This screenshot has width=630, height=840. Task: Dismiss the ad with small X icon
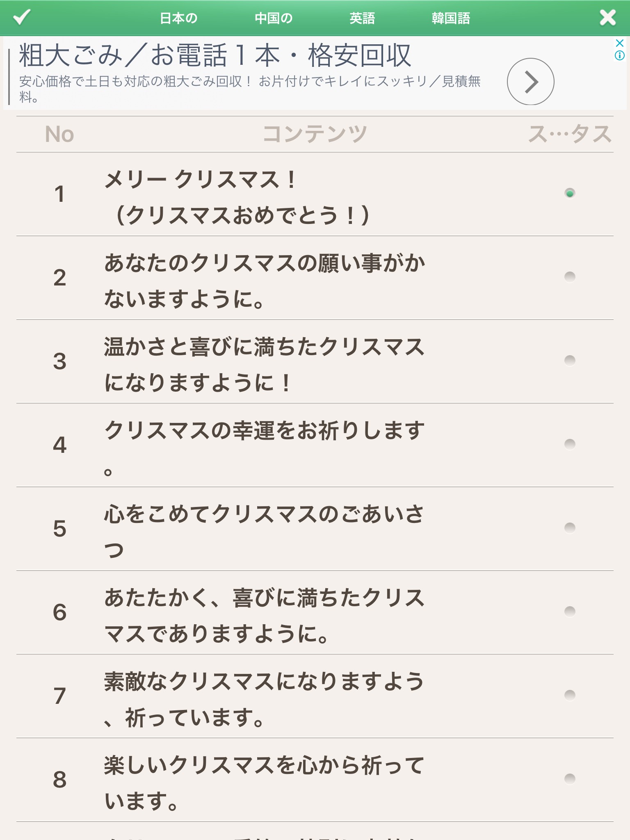(x=620, y=43)
